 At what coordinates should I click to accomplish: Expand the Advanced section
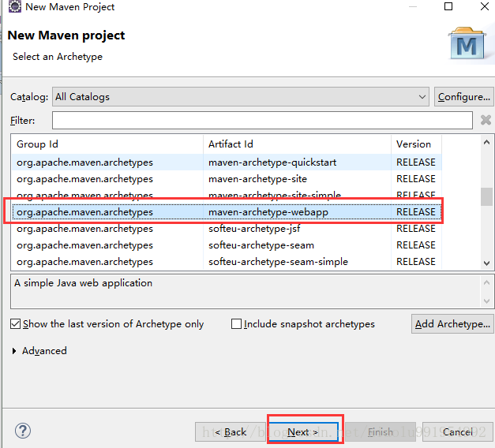tap(14, 351)
